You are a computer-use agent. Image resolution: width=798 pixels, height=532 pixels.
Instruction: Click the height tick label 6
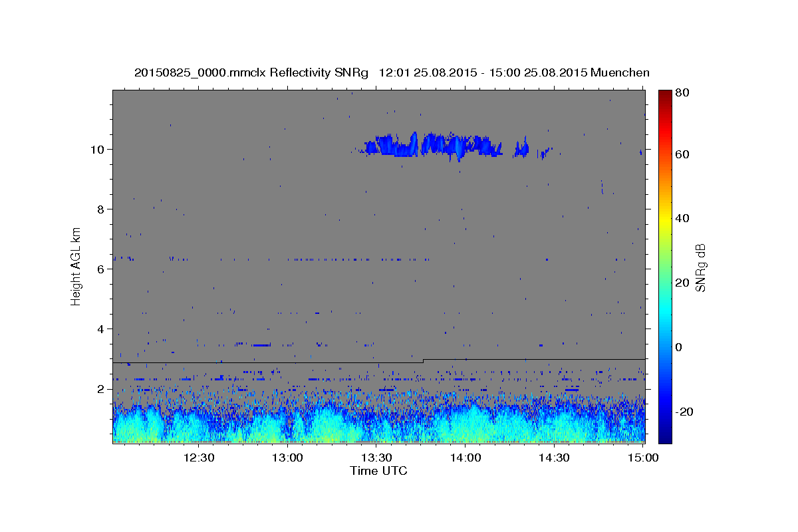coord(101,269)
